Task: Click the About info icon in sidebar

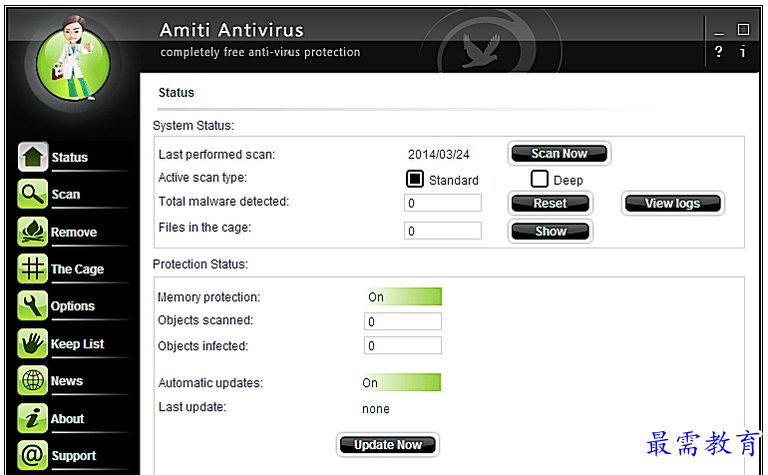Action: click(x=33, y=418)
